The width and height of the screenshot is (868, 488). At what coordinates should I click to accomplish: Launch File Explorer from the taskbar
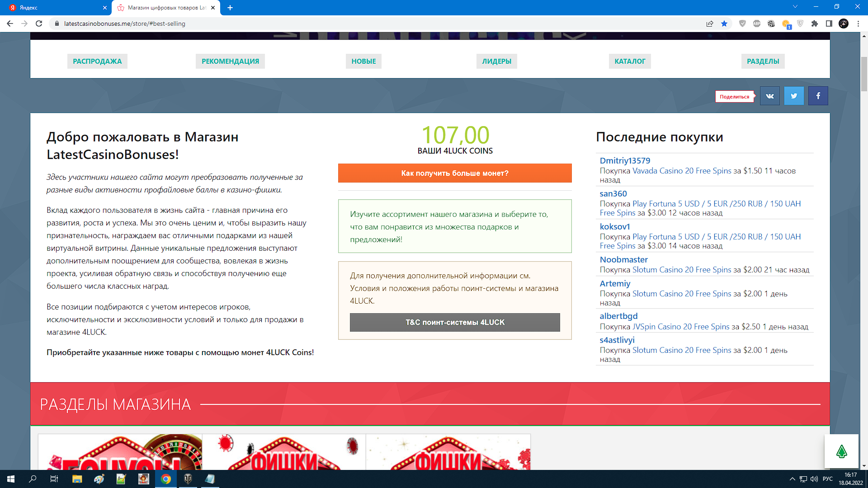point(77,479)
